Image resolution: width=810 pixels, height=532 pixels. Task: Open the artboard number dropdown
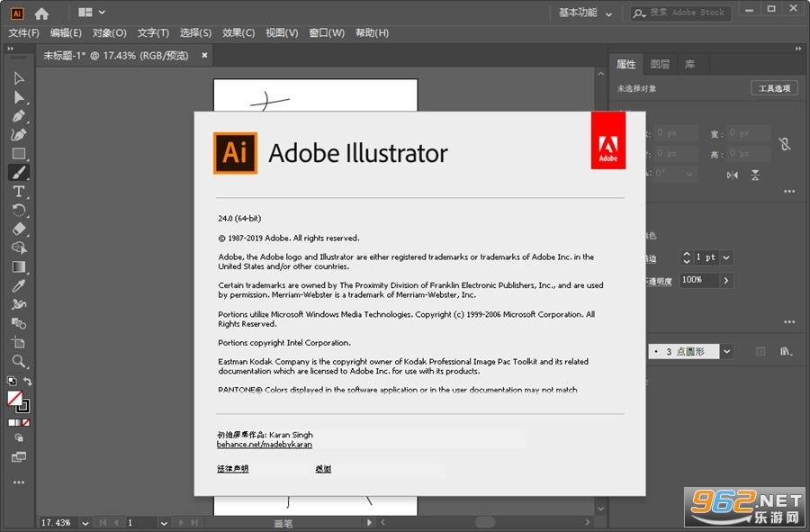pos(164,523)
